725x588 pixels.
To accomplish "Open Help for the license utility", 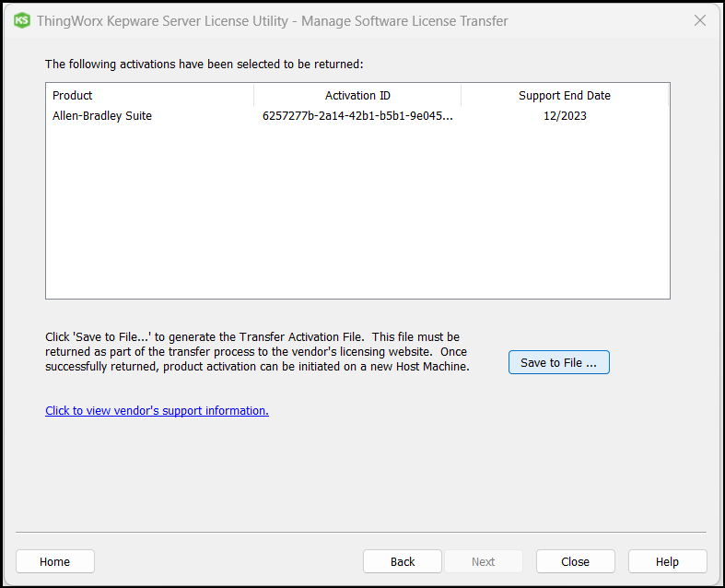I will (667, 561).
